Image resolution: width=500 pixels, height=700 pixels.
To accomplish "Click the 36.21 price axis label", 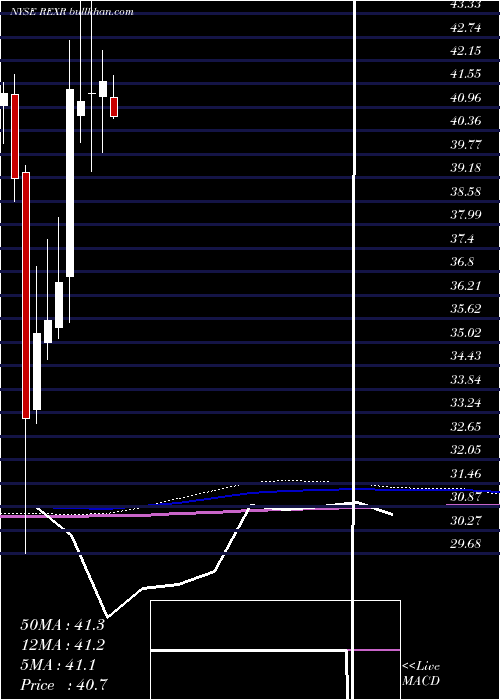I will pyautogui.click(x=466, y=285).
